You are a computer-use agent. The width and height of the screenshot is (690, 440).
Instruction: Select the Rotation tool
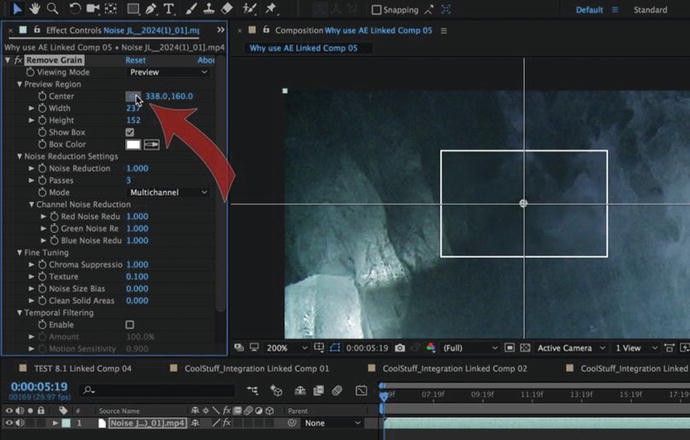[x=75, y=8]
